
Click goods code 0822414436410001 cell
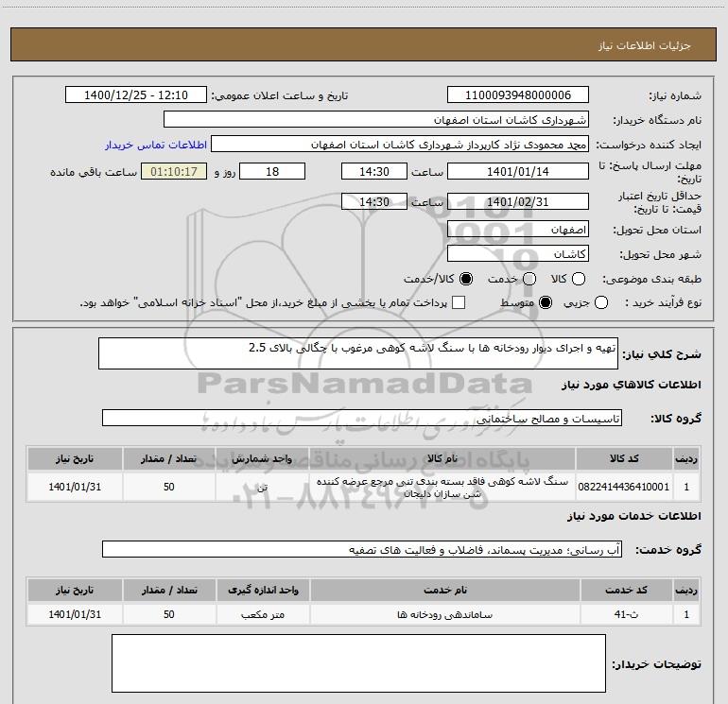coord(624,487)
